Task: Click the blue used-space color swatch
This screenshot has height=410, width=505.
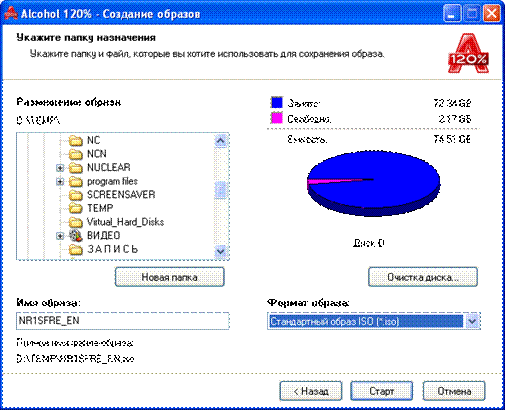Action: (277, 102)
